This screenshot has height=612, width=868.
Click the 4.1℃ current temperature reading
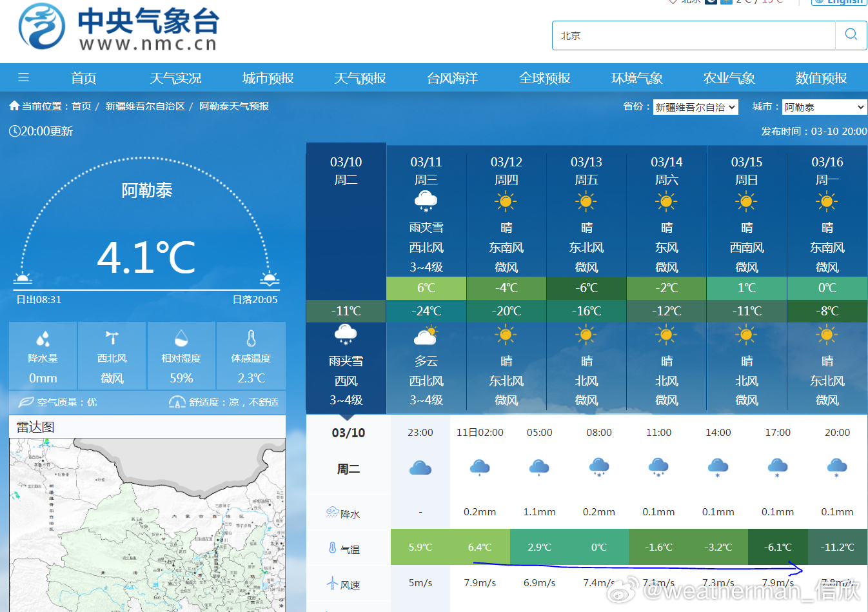tap(146, 257)
